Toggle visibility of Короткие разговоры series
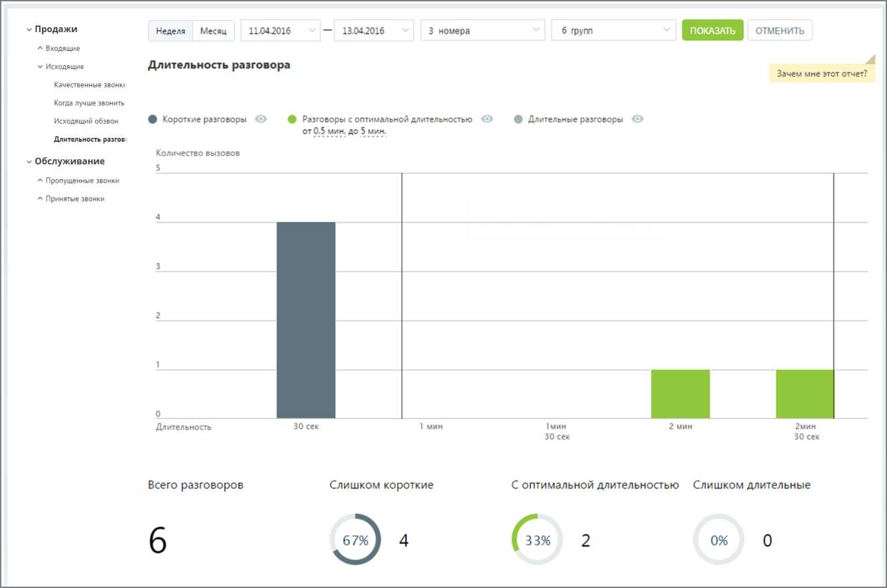Viewport: 887px width, 588px height. tap(261, 119)
